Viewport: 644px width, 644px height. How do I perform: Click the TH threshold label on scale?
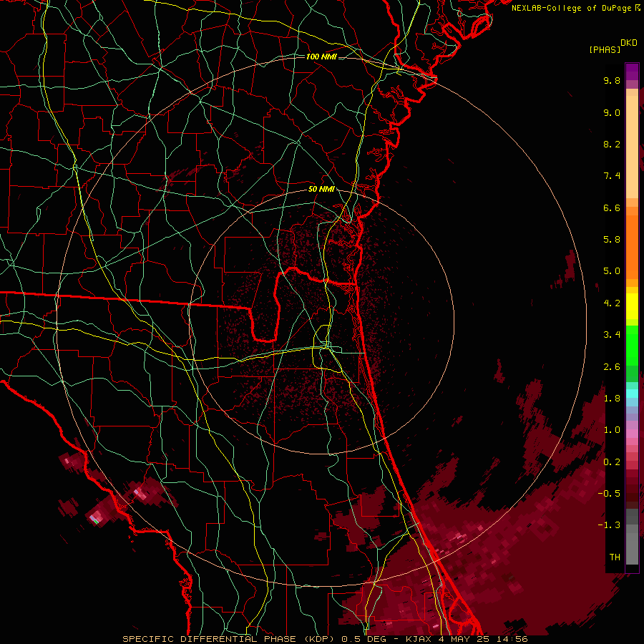click(x=615, y=557)
